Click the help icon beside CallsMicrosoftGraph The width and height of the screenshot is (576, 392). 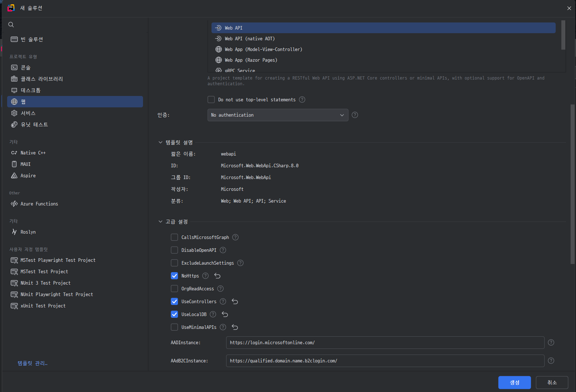click(x=235, y=237)
